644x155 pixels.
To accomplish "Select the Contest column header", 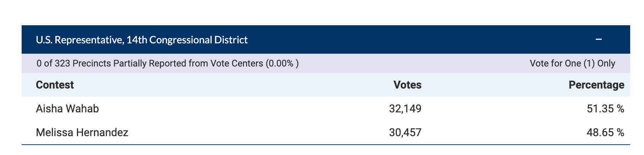I will point(55,85).
